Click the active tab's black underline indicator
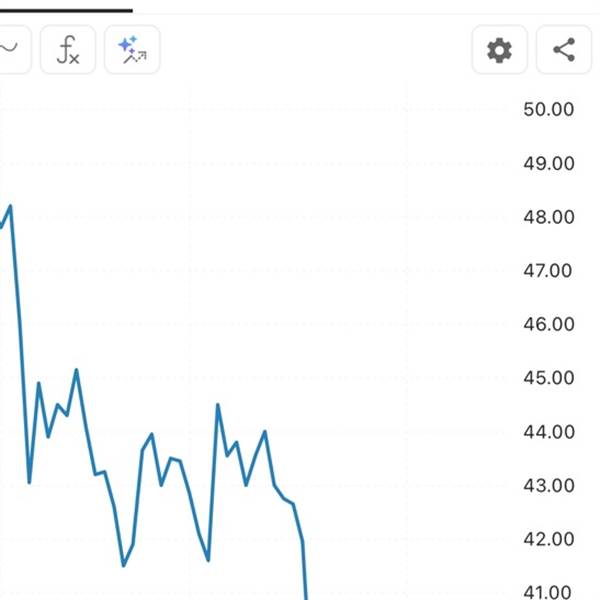This screenshot has width=600, height=600. (66, 11)
